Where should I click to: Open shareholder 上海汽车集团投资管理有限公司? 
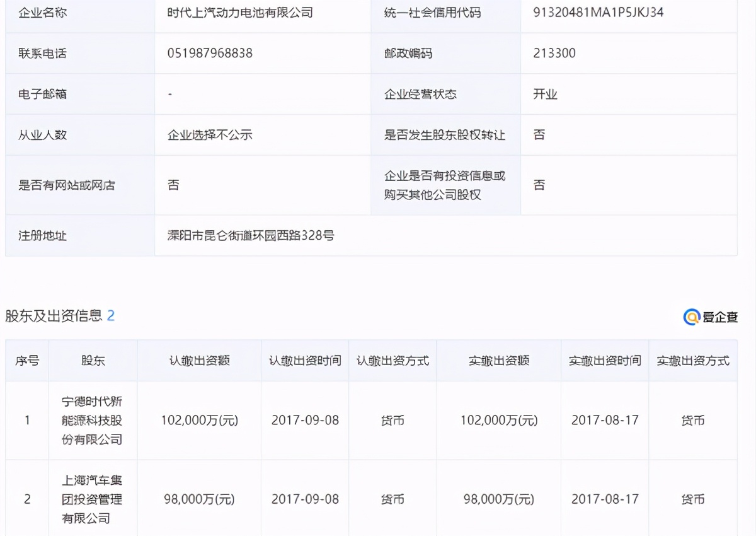coord(92,499)
